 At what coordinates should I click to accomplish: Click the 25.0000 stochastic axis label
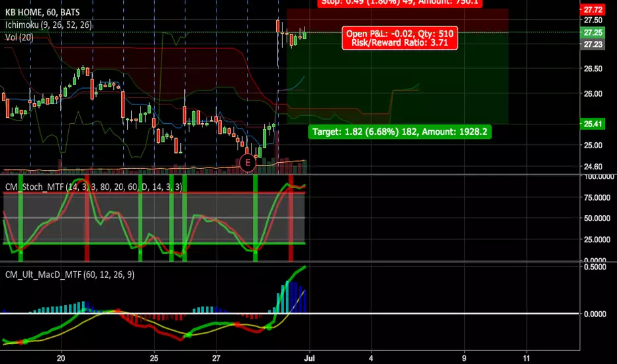click(597, 240)
